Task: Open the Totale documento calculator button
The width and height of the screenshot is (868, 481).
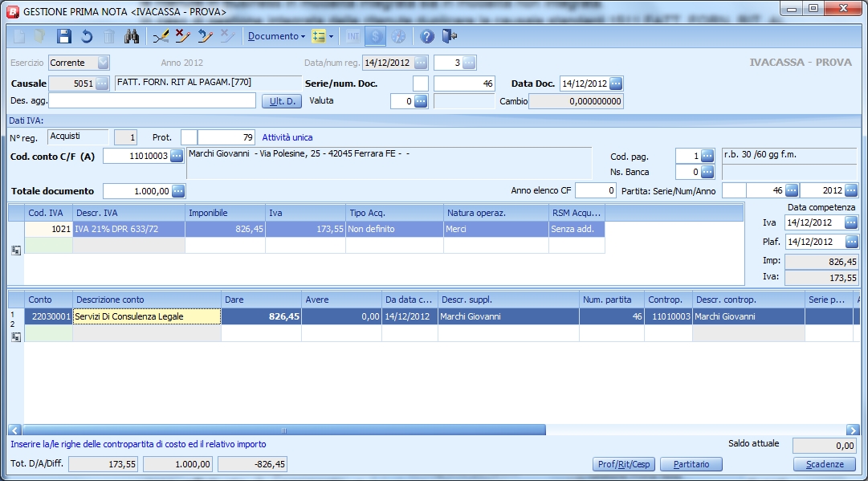Action: coord(178,191)
